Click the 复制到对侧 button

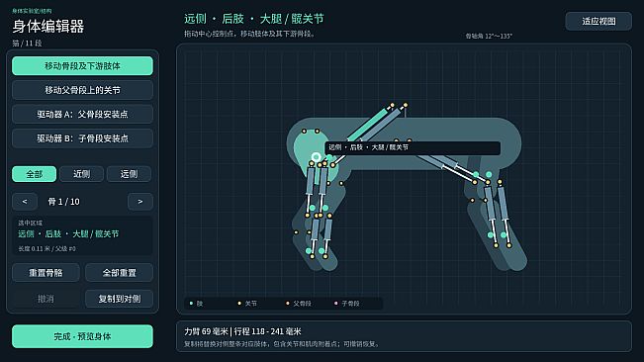[x=119, y=299]
